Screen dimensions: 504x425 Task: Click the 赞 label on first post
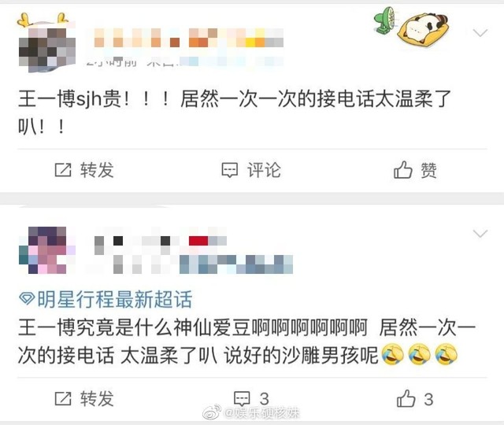pos(428,170)
